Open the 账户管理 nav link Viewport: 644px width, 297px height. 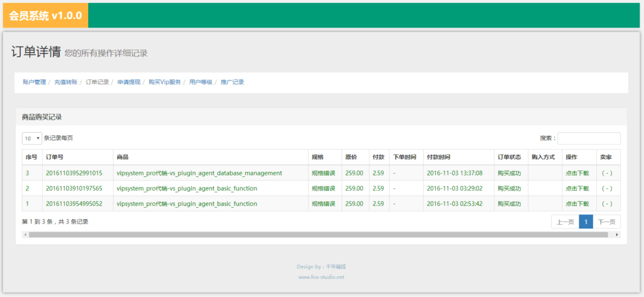[x=35, y=82]
